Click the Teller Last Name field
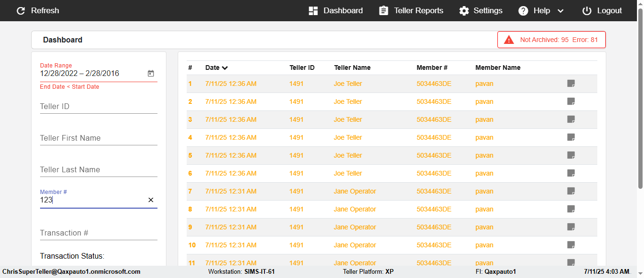The width and height of the screenshot is (644, 278). point(99,170)
